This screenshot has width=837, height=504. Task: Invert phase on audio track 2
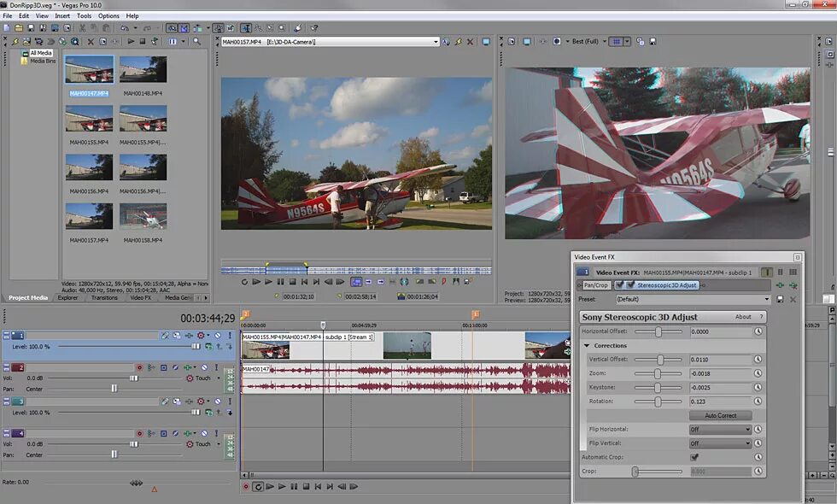[175, 367]
